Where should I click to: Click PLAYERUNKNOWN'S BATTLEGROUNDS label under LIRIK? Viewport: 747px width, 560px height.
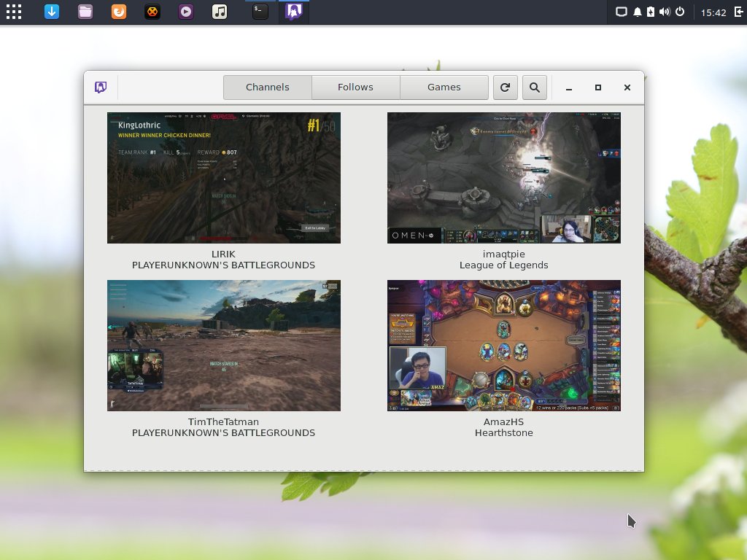tap(223, 265)
